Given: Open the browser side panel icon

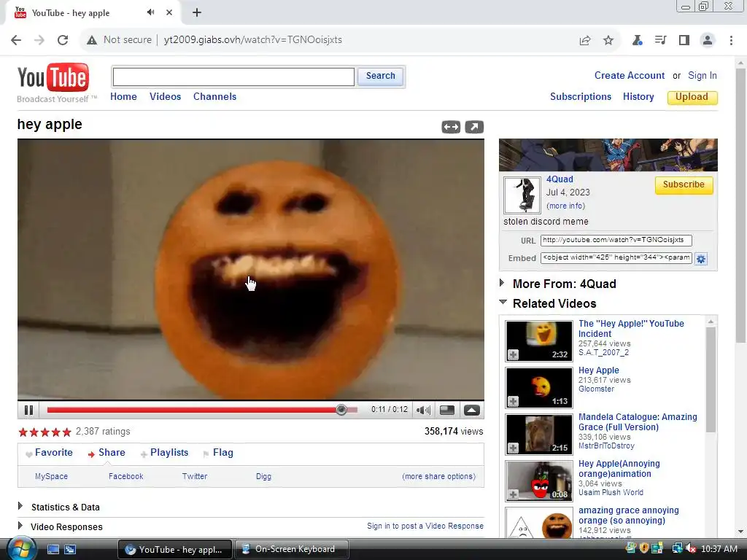Looking at the screenshot, I should coord(684,41).
